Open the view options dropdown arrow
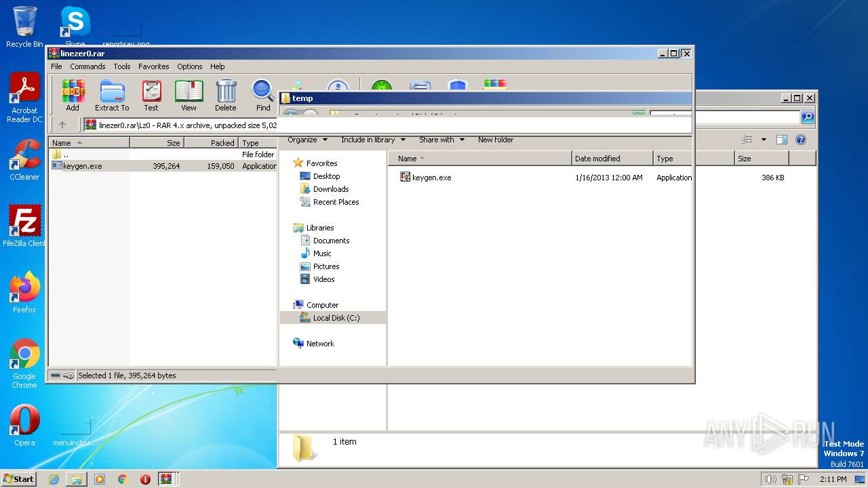 [x=764, y=140]
